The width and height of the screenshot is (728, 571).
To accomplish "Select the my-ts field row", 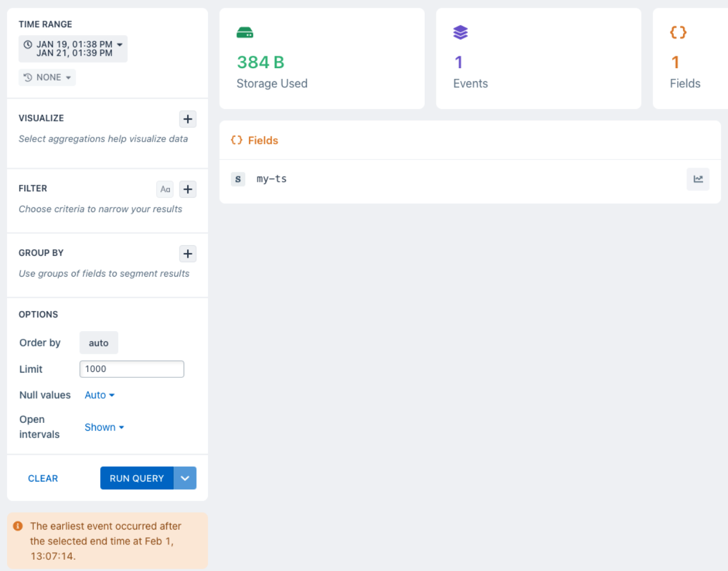I will (x=470, y=179).
